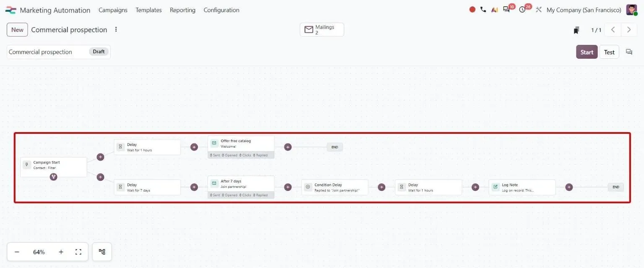Click the auto-arrange layout icon
The image size is (644, 268).
102,252
